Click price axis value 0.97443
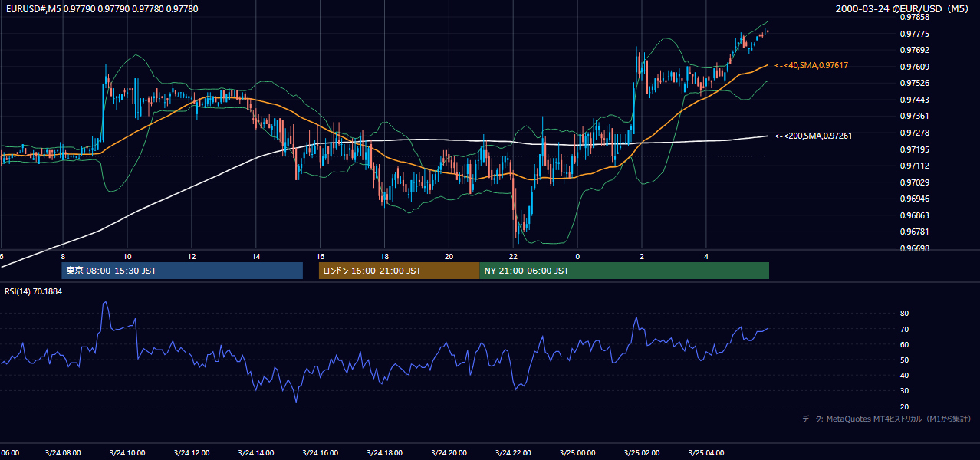The width and height of the screenshot is (980, 460). pyautogui.click(x=914, y=100)
